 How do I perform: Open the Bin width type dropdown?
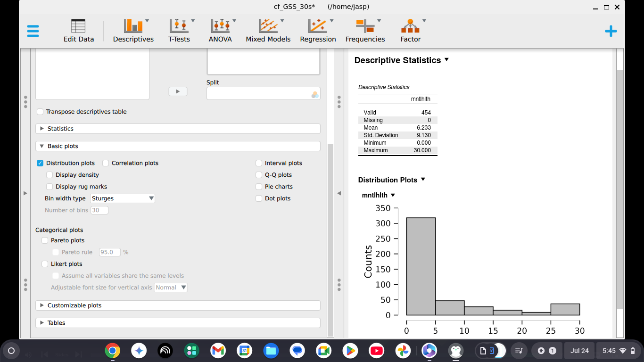point(123,198)
